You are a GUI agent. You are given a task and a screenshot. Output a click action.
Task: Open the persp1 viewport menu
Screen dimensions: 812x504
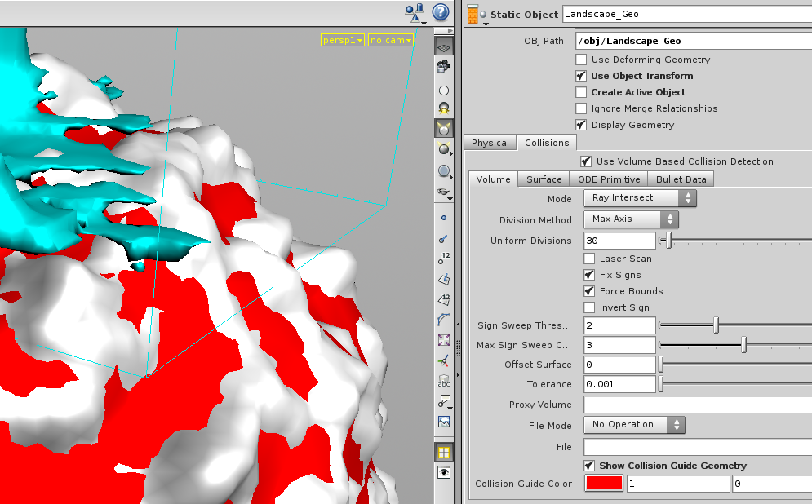343,39
